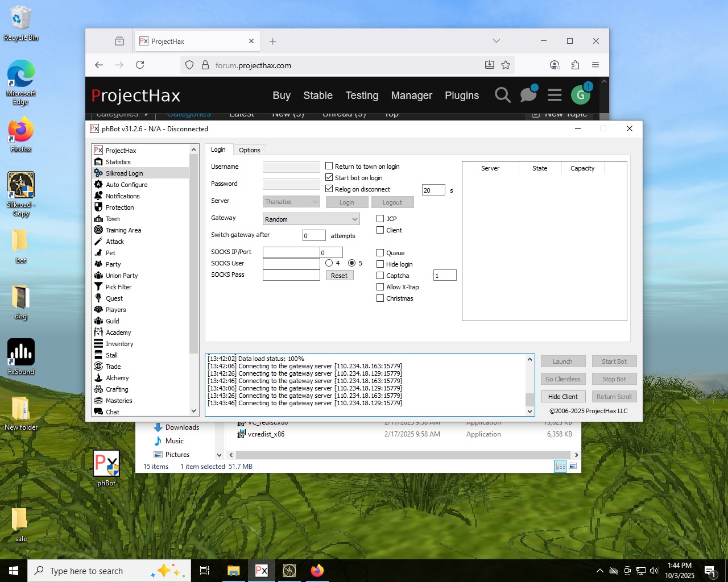Switch to the Options tab

pos(249,150)
